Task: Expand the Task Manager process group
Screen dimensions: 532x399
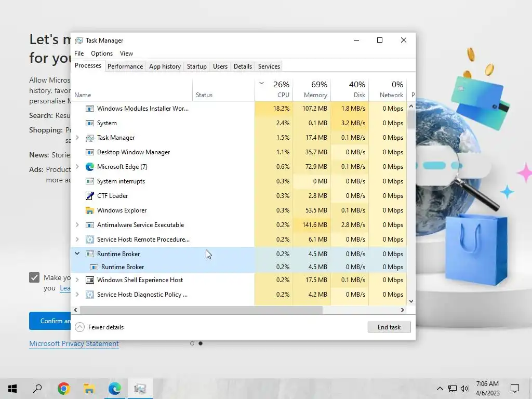Action: (77, 137)
